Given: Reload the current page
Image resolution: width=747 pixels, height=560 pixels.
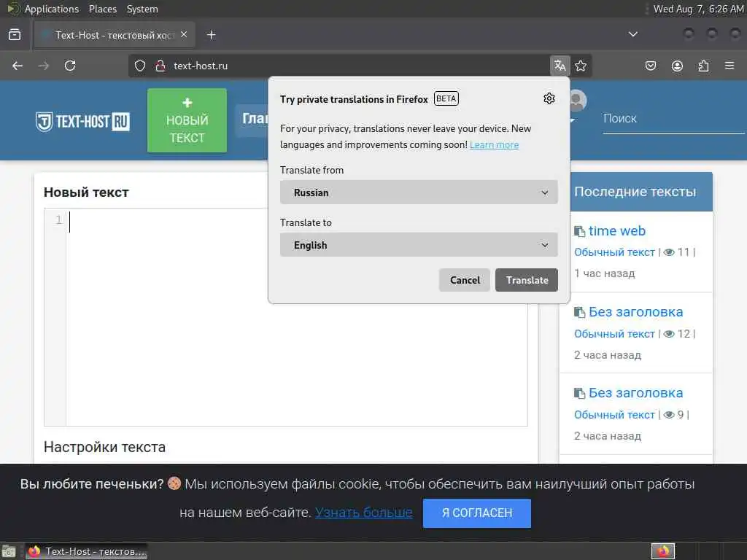Looking at the screenshot, I should [x=70, y=66].
